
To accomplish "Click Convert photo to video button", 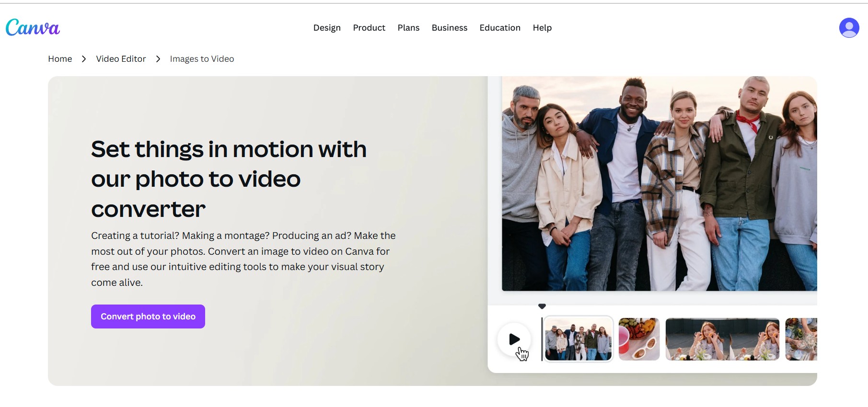I will (148, 317).
